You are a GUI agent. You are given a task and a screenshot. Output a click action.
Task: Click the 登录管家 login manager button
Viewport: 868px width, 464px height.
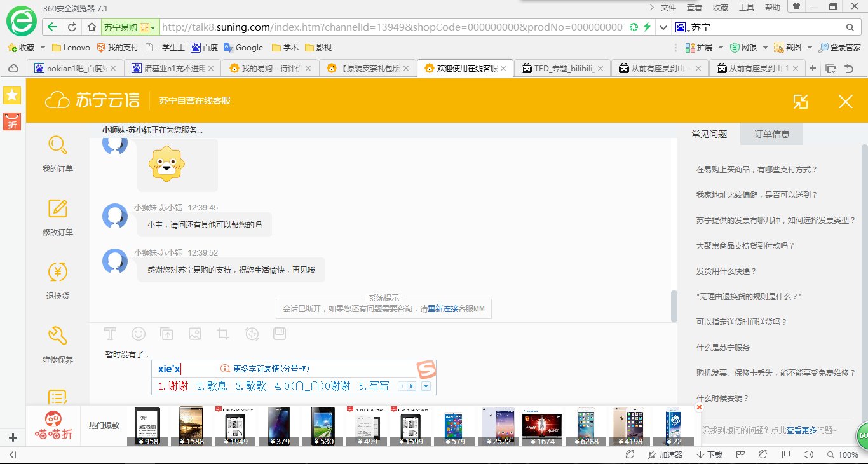(x=839, y=48)
